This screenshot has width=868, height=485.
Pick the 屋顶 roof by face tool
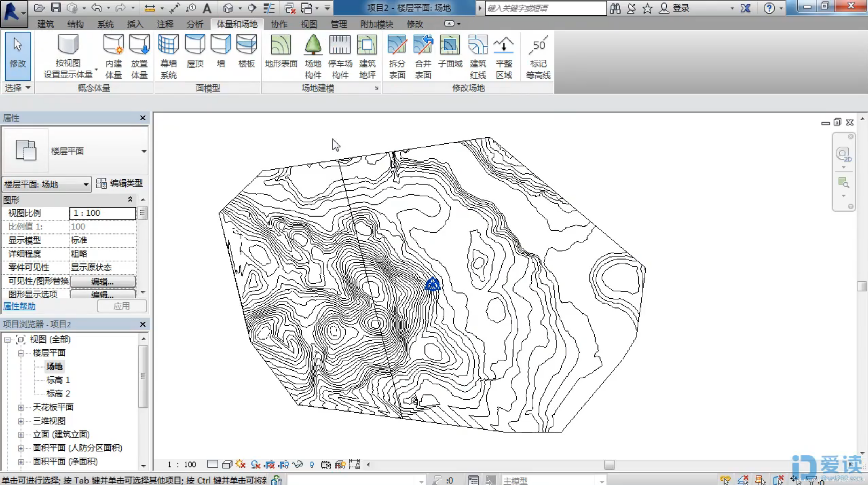195,51
